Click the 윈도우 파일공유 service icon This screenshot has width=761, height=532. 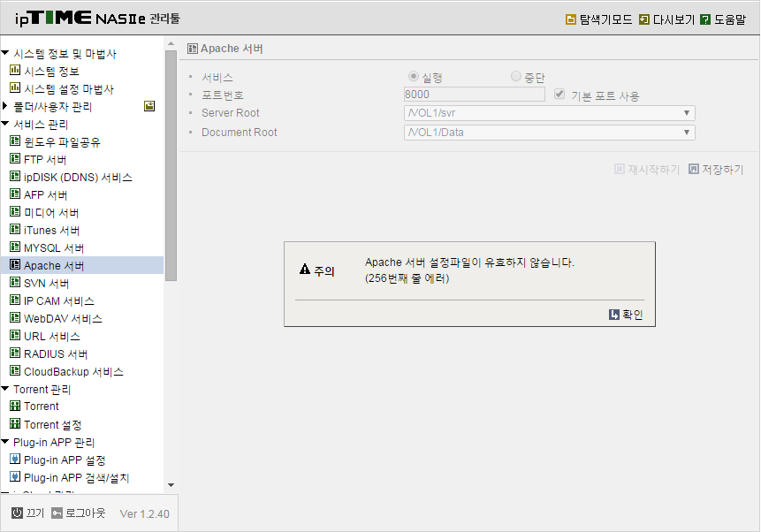point(15,141)
